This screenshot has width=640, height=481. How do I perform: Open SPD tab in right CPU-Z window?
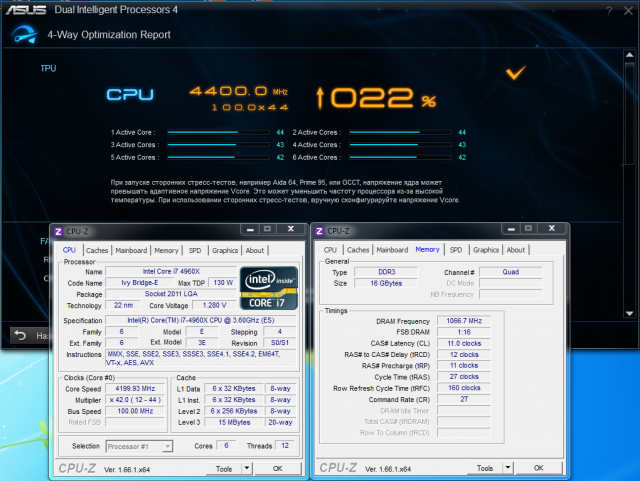click(x=456, y=250)
